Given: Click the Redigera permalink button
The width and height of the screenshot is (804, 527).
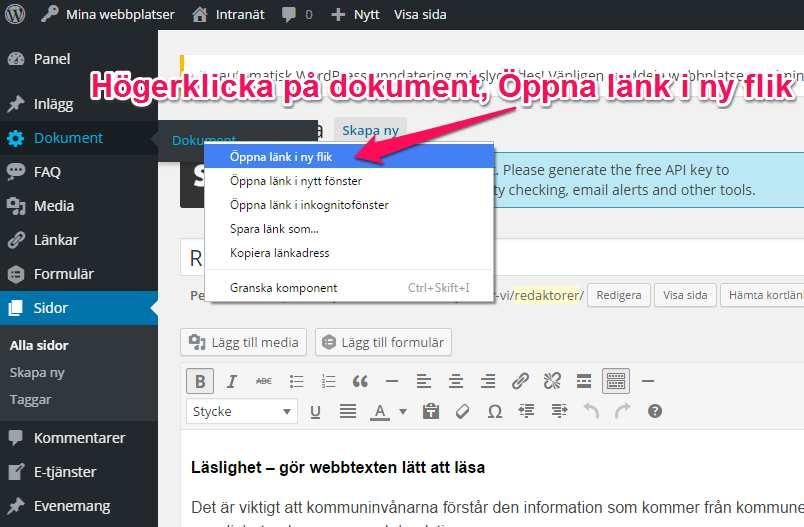Looking at the screenshot, I should [x=619, y=295].
